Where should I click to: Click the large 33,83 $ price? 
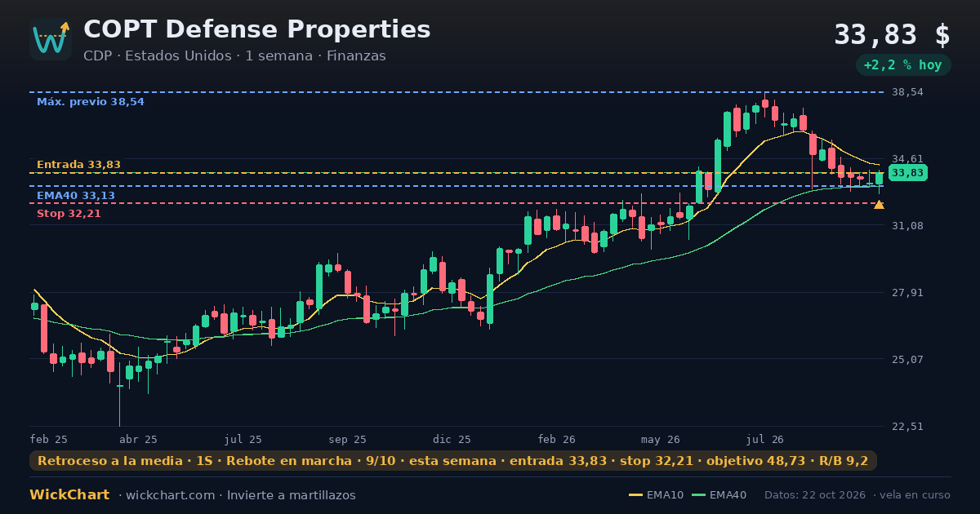click(892, 35)
